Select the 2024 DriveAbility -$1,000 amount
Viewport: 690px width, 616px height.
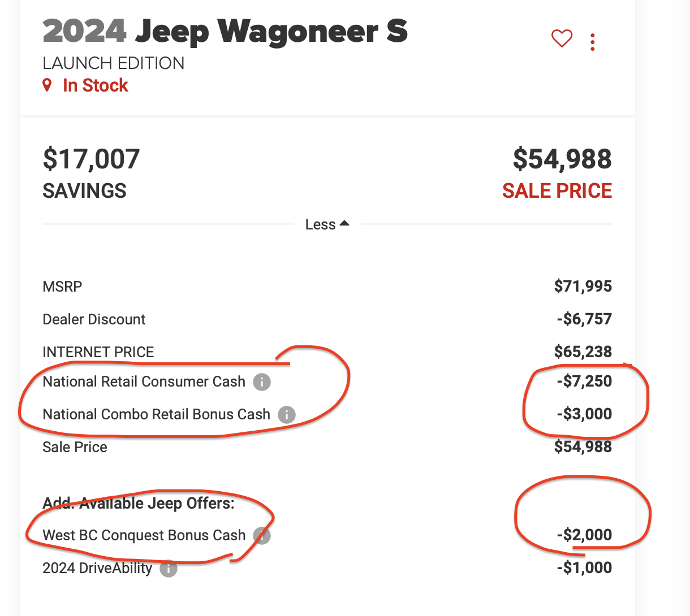[584, 568]
